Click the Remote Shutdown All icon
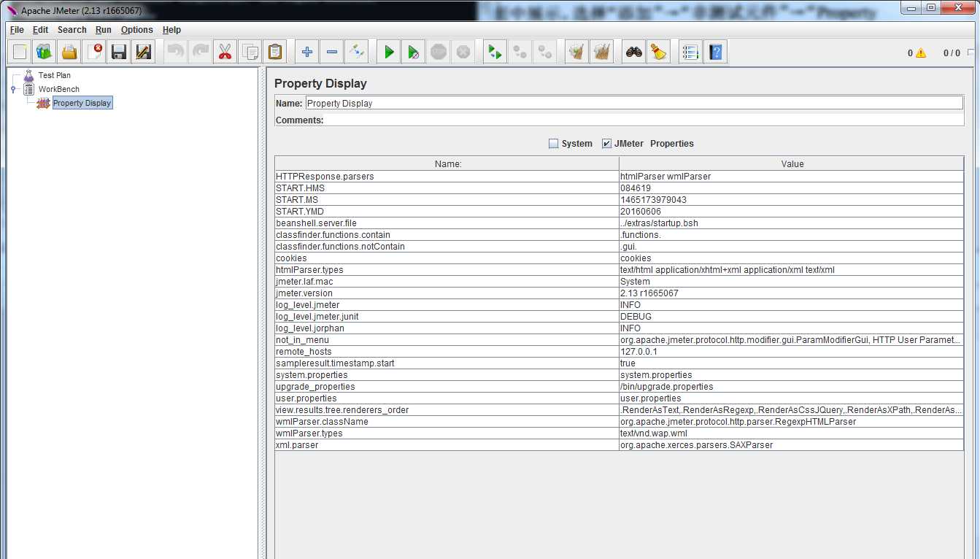Screen dimensions: 980x559 tap(545, 52)
